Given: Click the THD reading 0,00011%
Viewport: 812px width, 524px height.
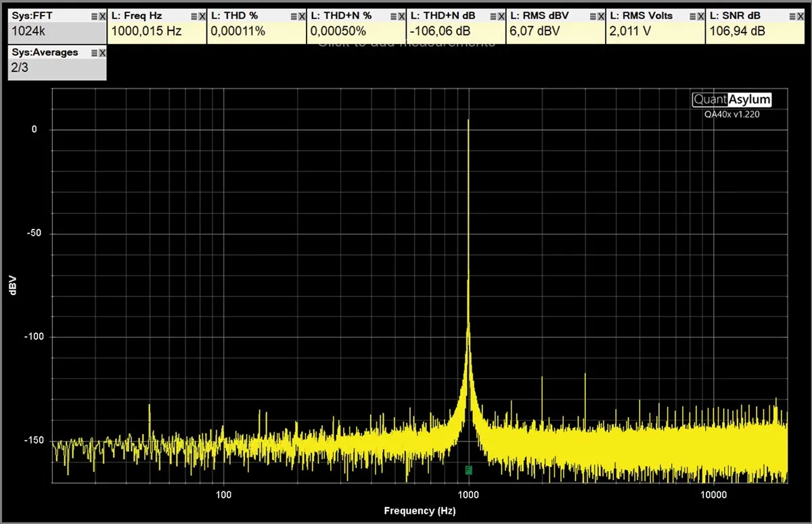Looking at the screenshot, I should 238,30.
